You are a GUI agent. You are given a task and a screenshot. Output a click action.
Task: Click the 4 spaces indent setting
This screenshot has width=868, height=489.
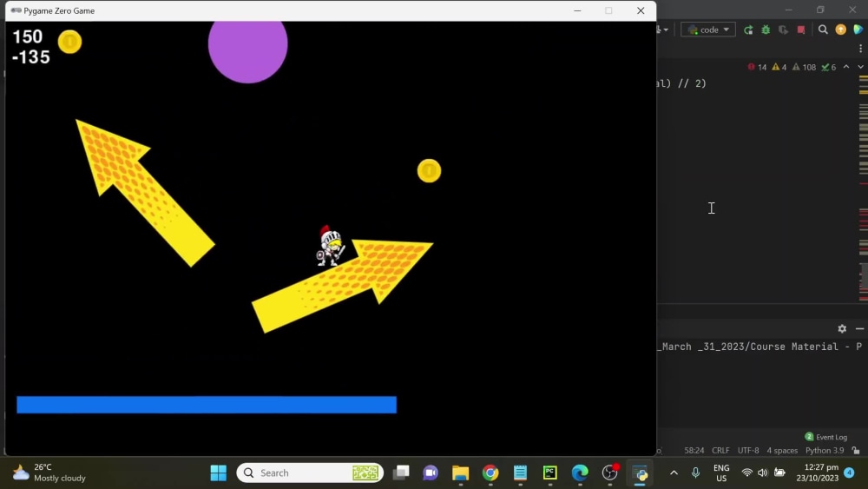[782, 450]
